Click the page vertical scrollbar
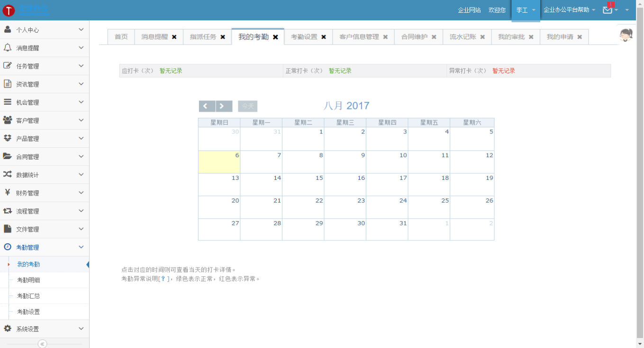The image size is (644, 348). pyautogui.click(x=640, y=174)
